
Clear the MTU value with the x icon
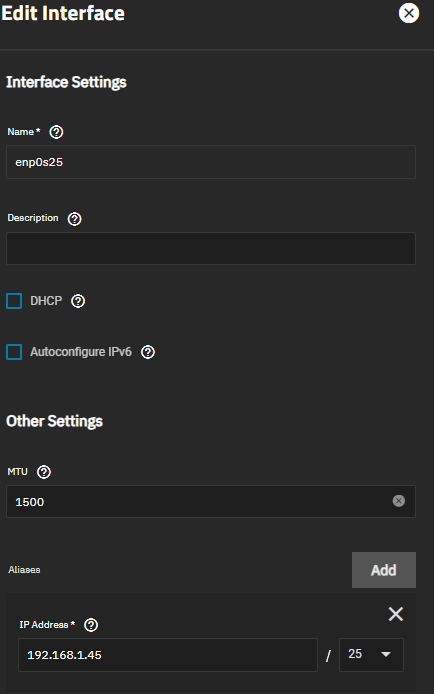point(399,501)
